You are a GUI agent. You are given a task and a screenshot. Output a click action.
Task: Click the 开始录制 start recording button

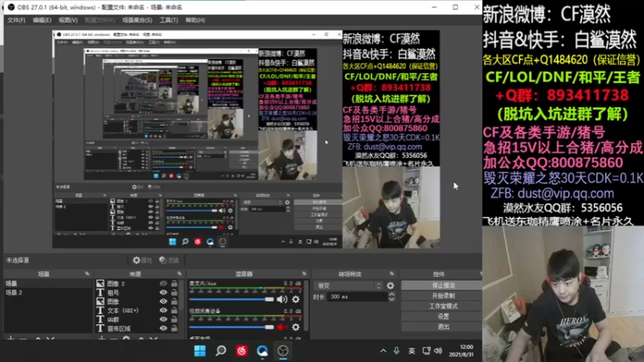443,295
